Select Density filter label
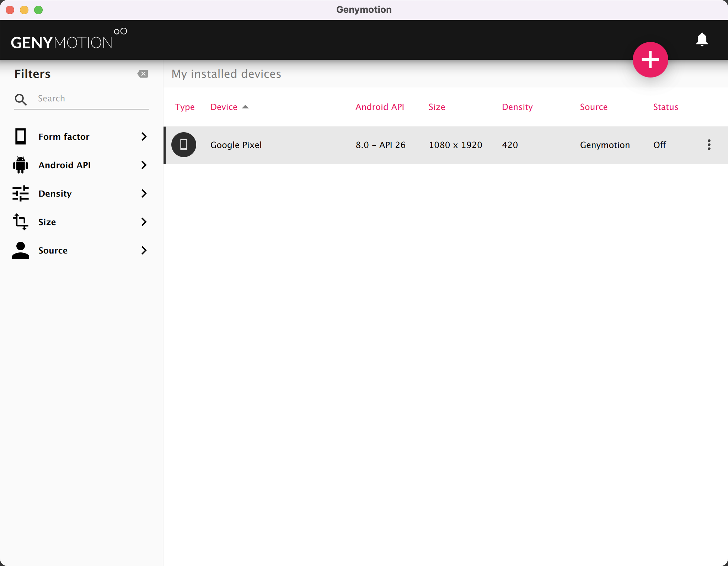Viewport: 728px width, 566px height. (x=55, y=193)
